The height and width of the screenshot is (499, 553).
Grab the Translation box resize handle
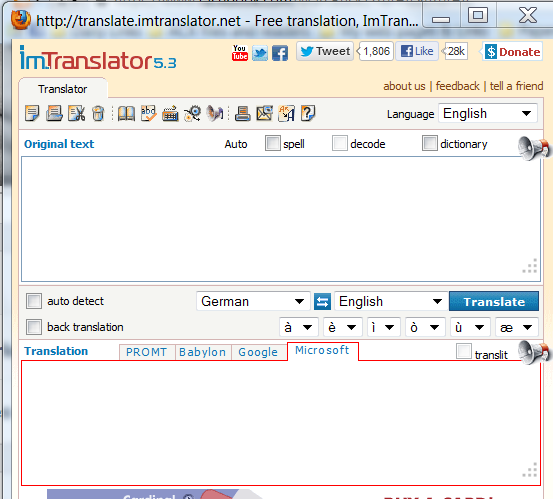pos(530,470)
